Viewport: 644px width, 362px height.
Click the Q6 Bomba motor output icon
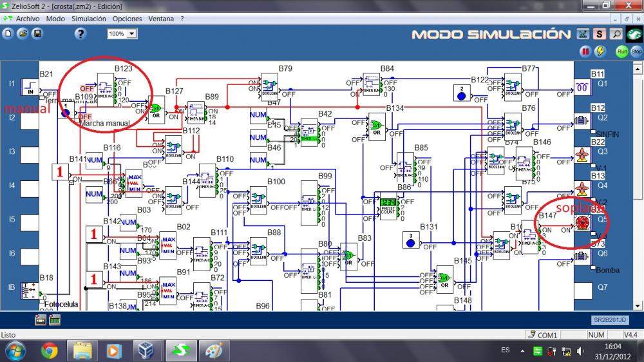(x=582, y=257)
